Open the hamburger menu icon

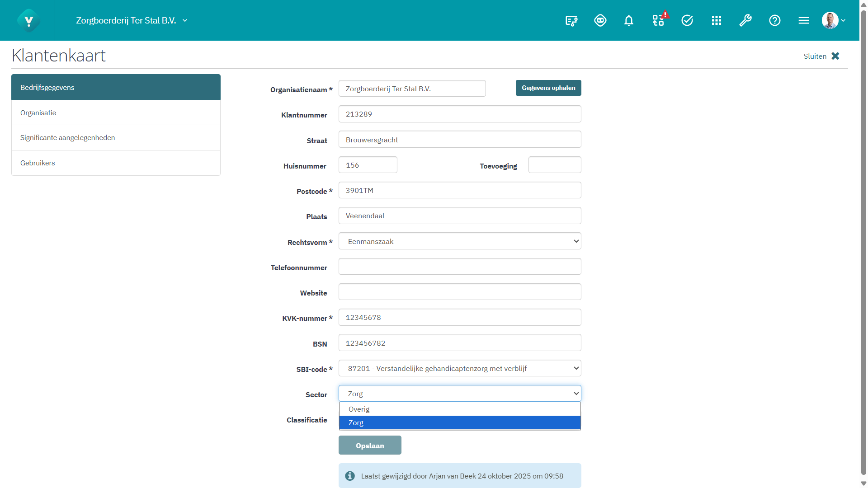[803, 20]
